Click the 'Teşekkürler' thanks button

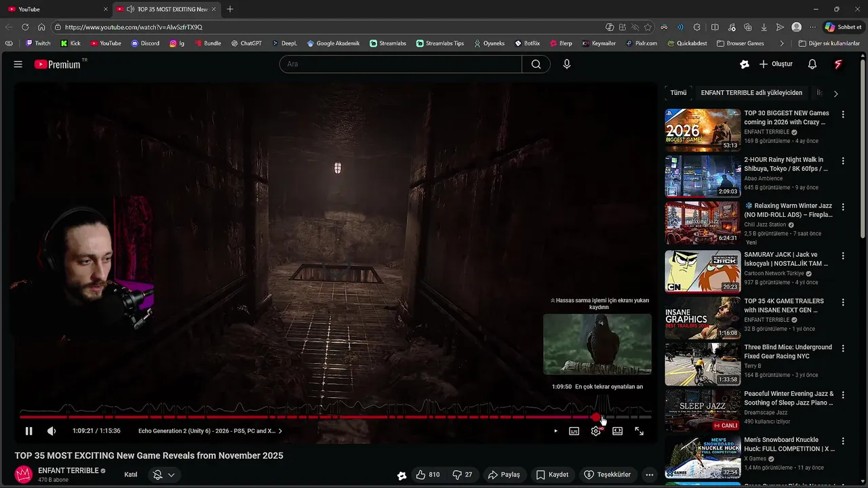click(x=608, y=475)
